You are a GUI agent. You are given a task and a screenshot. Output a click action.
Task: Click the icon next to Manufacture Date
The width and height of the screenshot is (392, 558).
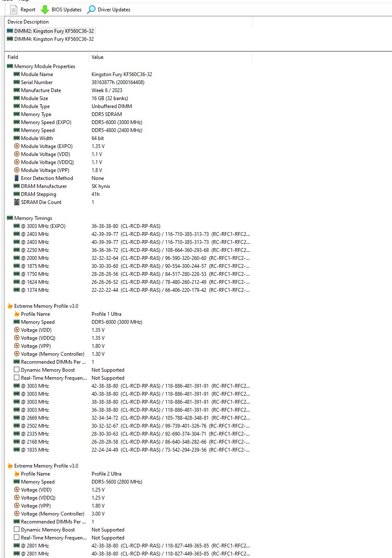17,90
